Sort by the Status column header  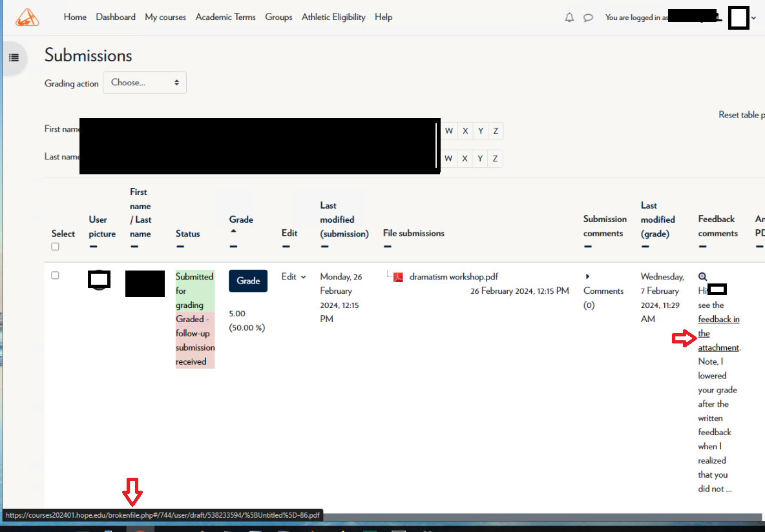click(x=188, y=234)
